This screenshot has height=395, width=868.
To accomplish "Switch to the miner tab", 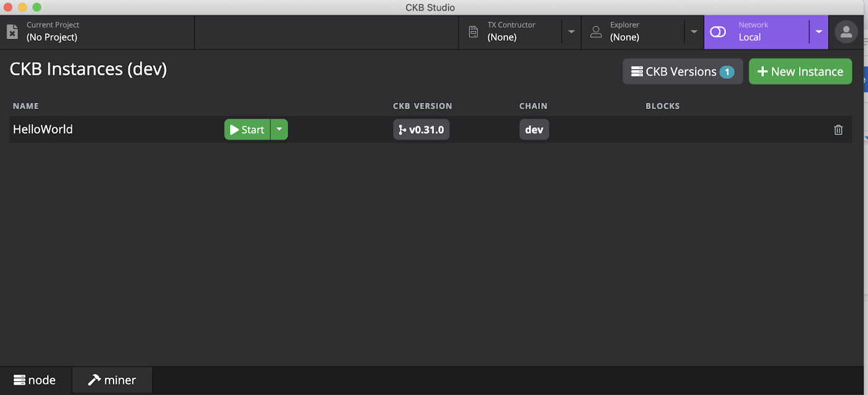I will click(x=112, y=380).
